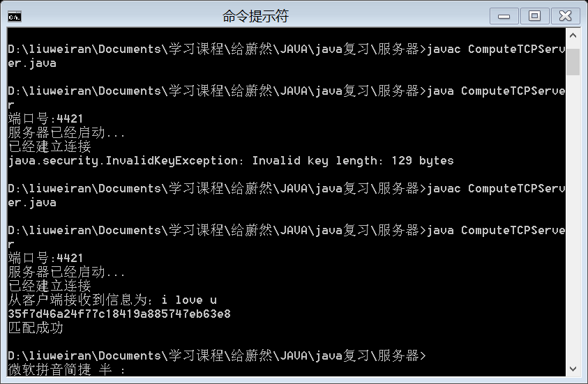The width and height of the screenshot is (588, 384).
Task: Click the second 服务器已经启动 message
Action: click(66, 272)
